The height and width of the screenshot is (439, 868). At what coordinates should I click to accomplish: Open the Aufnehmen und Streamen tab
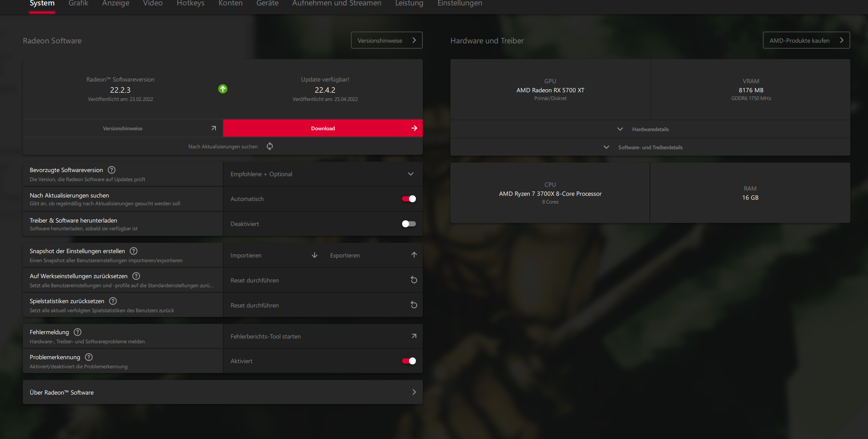(337, 3)
